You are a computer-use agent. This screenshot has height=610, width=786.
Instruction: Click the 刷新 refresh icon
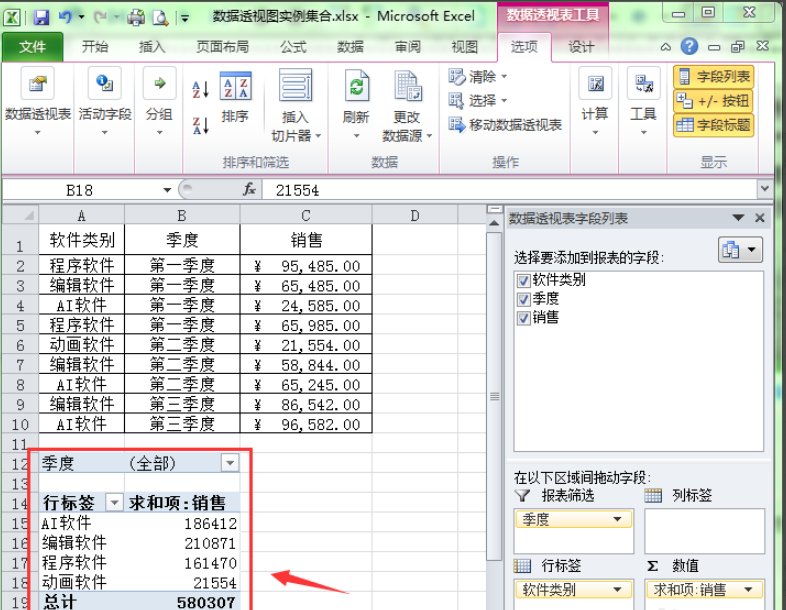click(356, 85)
